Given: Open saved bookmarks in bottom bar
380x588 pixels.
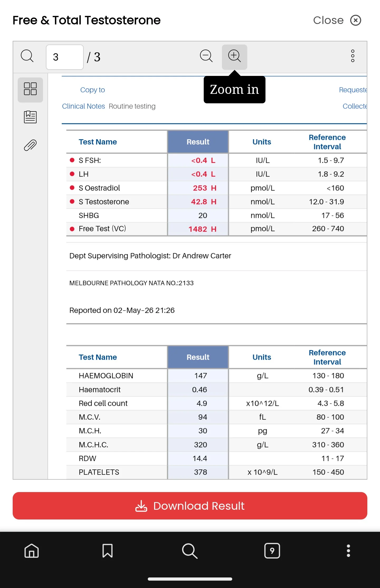Looking at the screenshot, I should (x=108, y=551).
